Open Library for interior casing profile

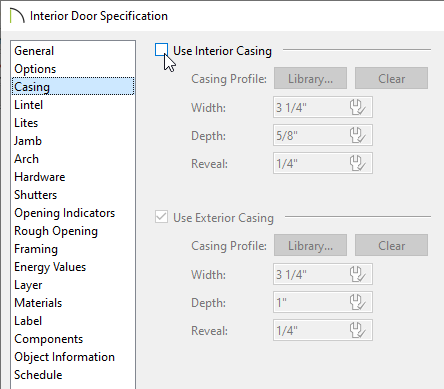pyautogui.click(x=310, y=78)
